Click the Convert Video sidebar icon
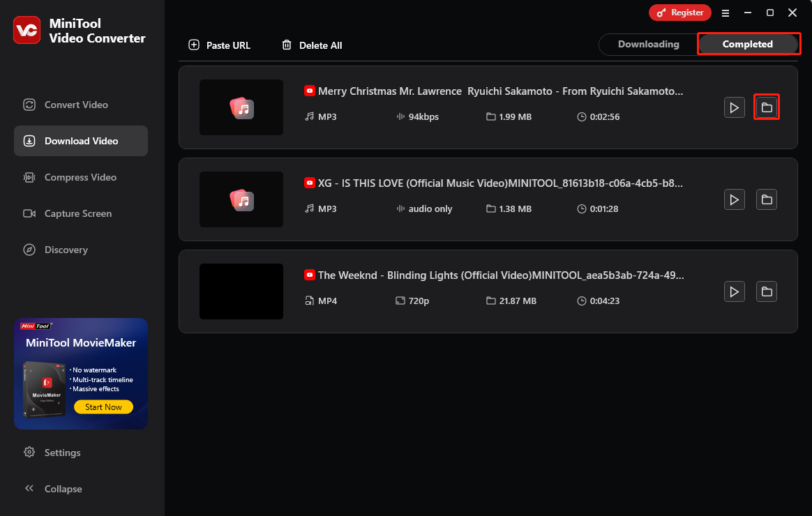The image size is (812, 516). tap(29, 105)
